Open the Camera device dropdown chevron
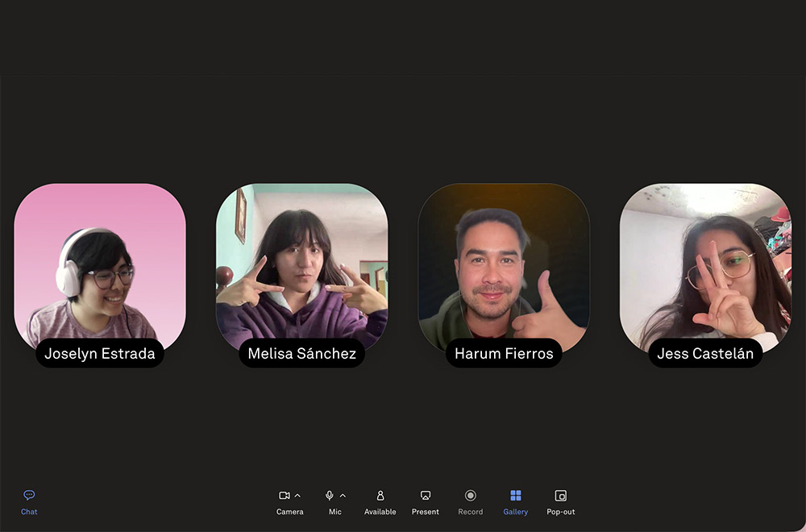The height and width of the screenshot is (532, 806). click(x=297, y=494)
